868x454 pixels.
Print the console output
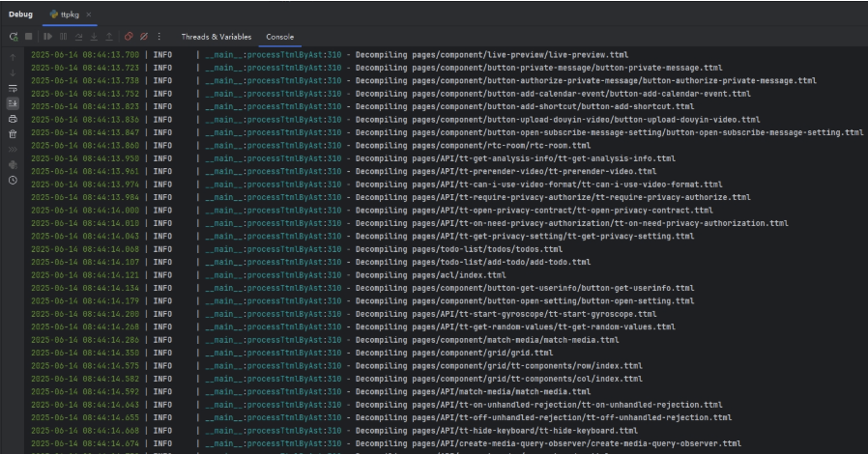tap(13, 119)
